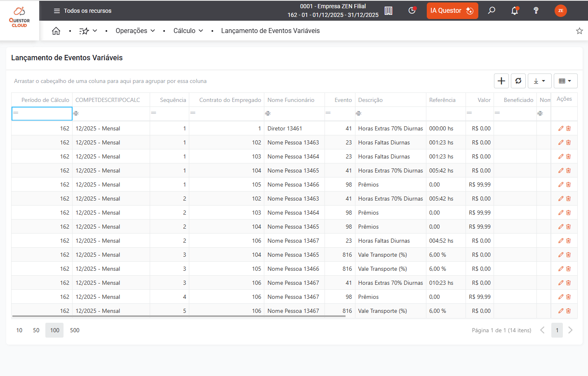The image size is (588, 376).
Task: Add a new event with plus button
Action: click(x=501, y=81)
